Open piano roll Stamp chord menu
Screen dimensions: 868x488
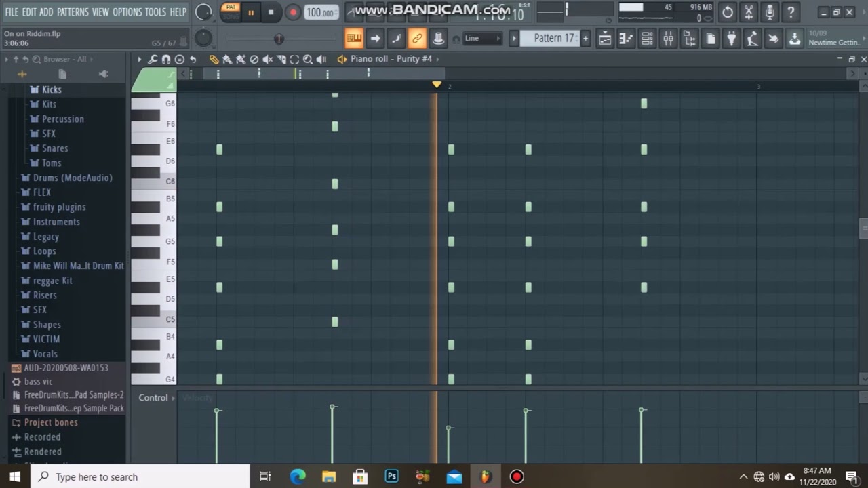(x=179, y=60)
